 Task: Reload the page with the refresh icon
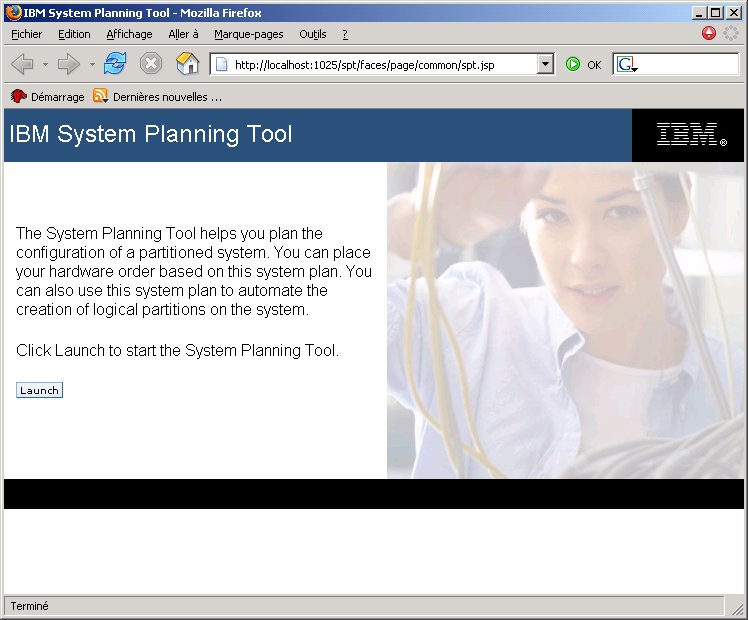(x=115, y=63)
